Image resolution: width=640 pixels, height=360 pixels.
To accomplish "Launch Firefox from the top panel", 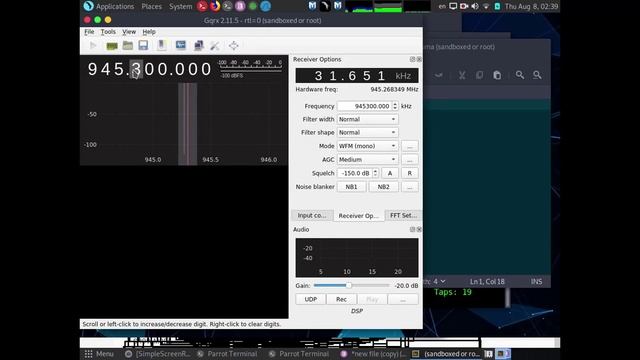I will click(215, 6).
